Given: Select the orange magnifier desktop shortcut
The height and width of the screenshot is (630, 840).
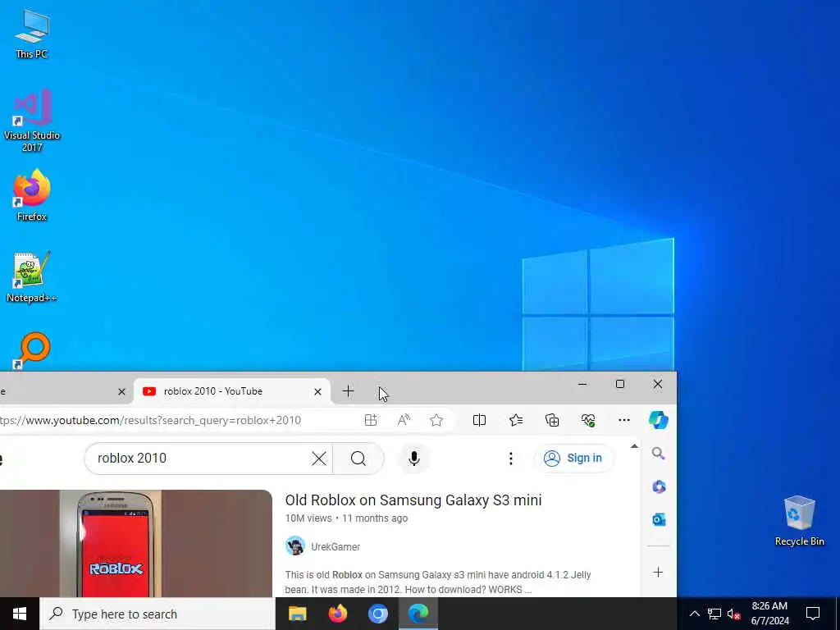Looking at the screenshot, I should [x=32, y=350].
